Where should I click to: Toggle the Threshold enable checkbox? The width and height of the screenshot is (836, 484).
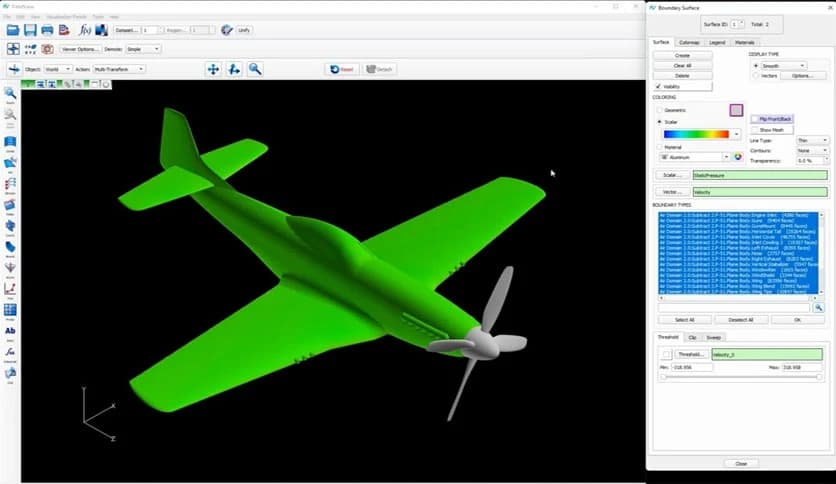[666, 354]
